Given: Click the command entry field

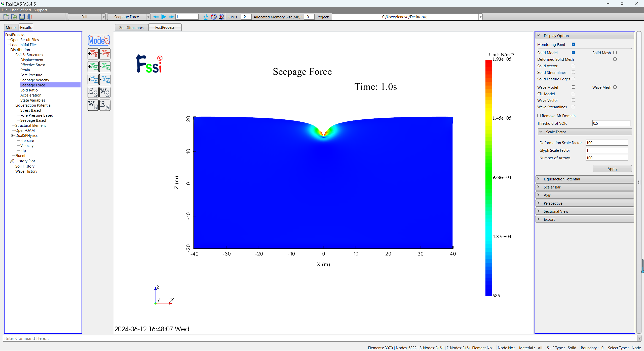Looking at the screenshot, I should [320, 338].
